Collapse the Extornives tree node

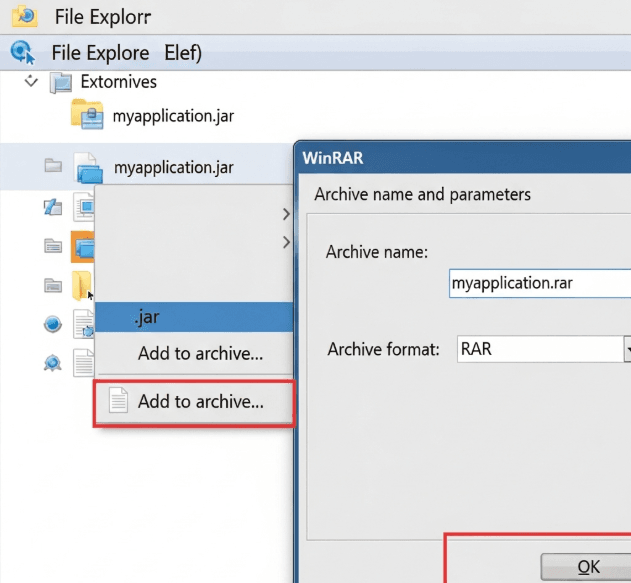click(x=31, y=81)
